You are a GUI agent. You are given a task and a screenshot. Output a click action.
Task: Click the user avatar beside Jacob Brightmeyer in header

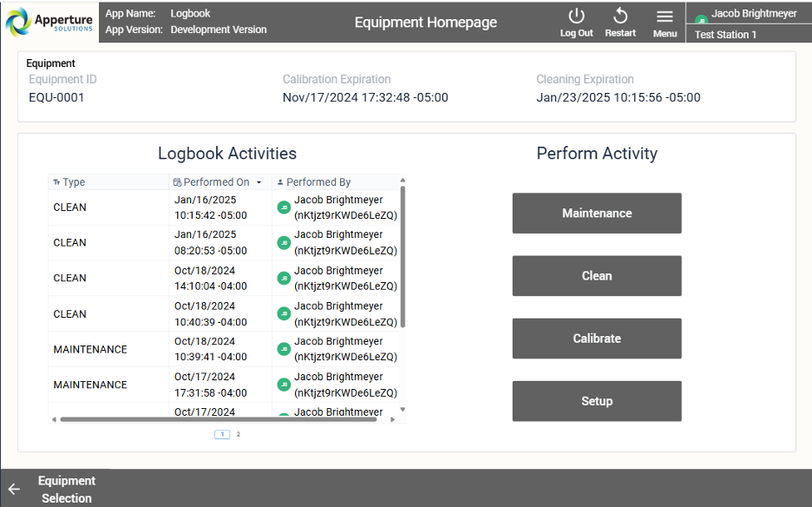tap(701, 20)
